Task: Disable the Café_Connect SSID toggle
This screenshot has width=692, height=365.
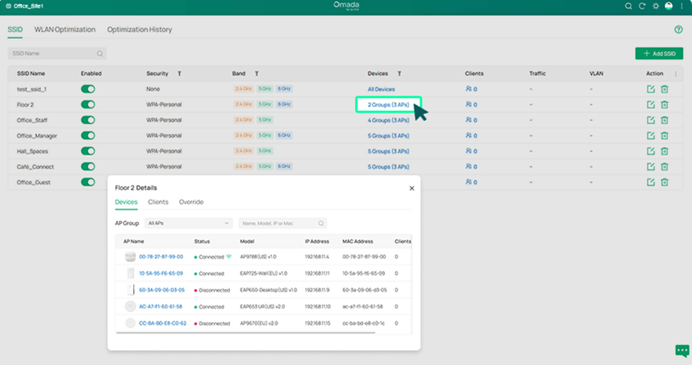Action: (88, 166)
